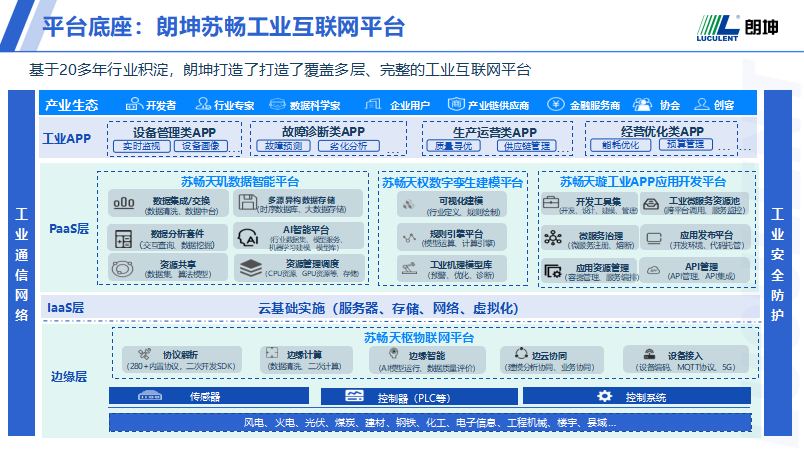Click the 多源异构数据存储 floppy disk icon
Image resolution: width=804 pixels, height=450 pixels.
(x=248, y=202)
